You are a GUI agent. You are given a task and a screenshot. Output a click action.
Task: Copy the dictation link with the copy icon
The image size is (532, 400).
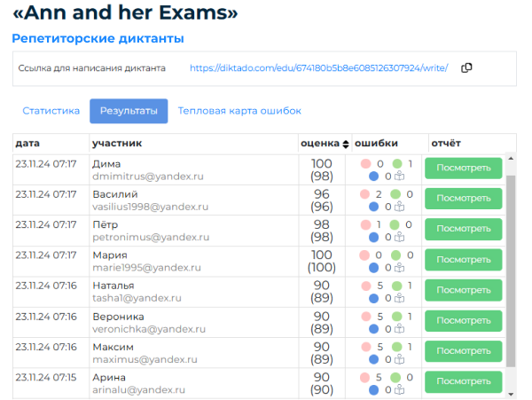[467, 68]
